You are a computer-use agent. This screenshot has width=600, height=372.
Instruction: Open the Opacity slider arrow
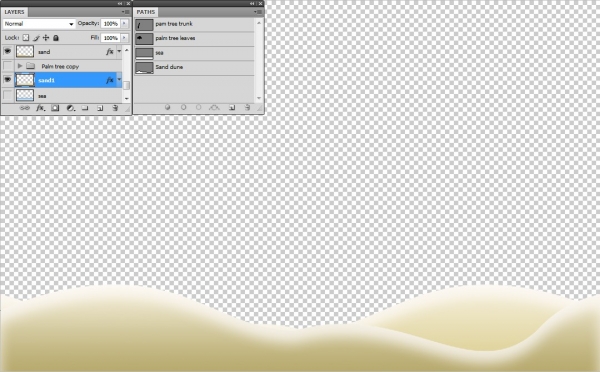124,24
